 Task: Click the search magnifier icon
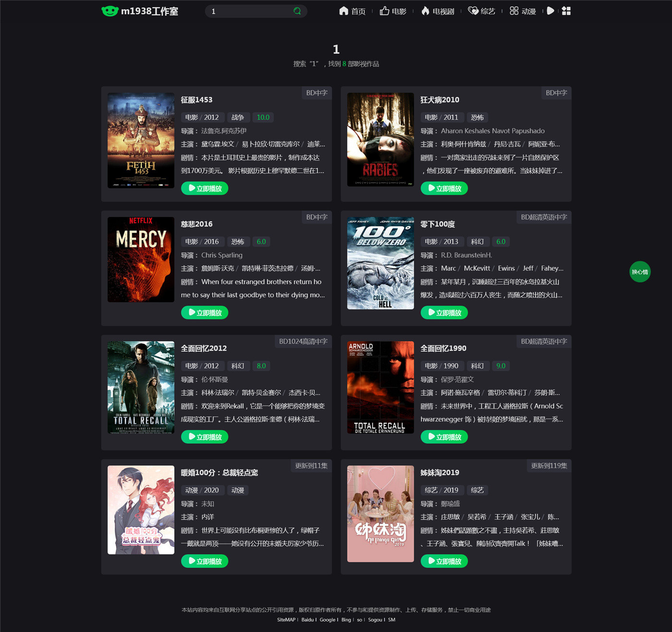(x=297, y=11)
